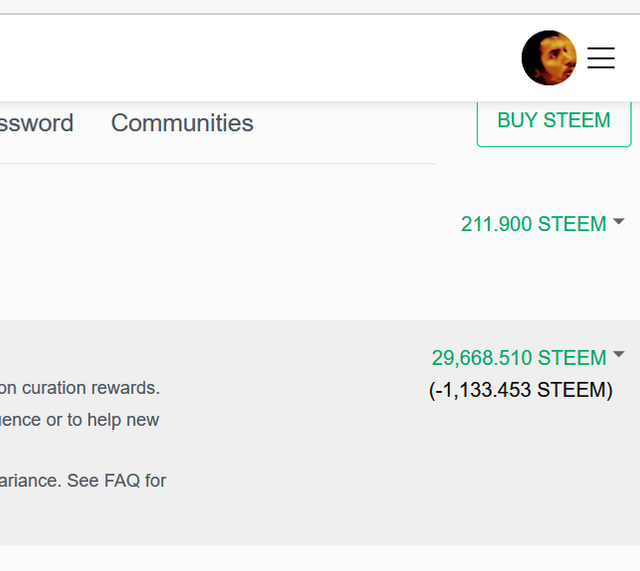The image size is (640, 571).
Task: Open the 29,668.510 STEEM power menu
Action: coord(519,358)
